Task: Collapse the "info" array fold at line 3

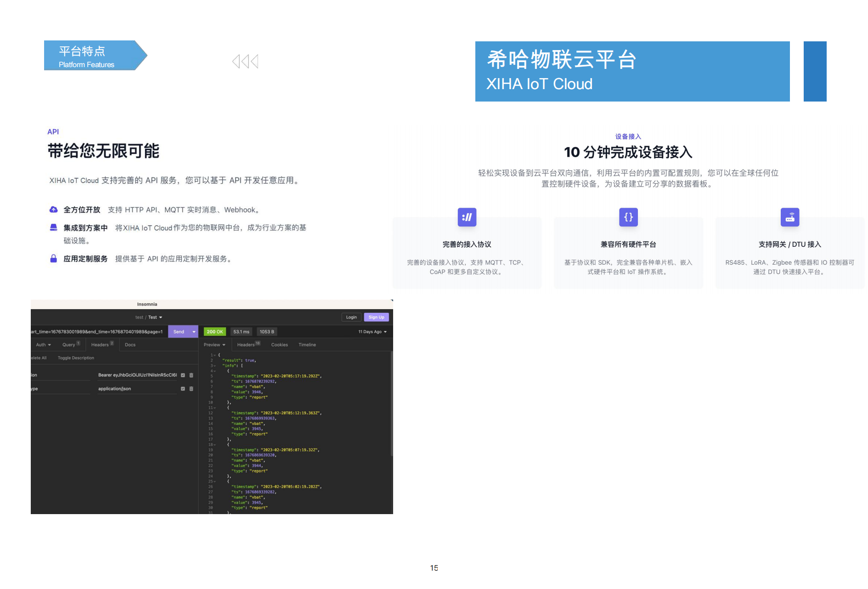Action: [x=214, y=366]
